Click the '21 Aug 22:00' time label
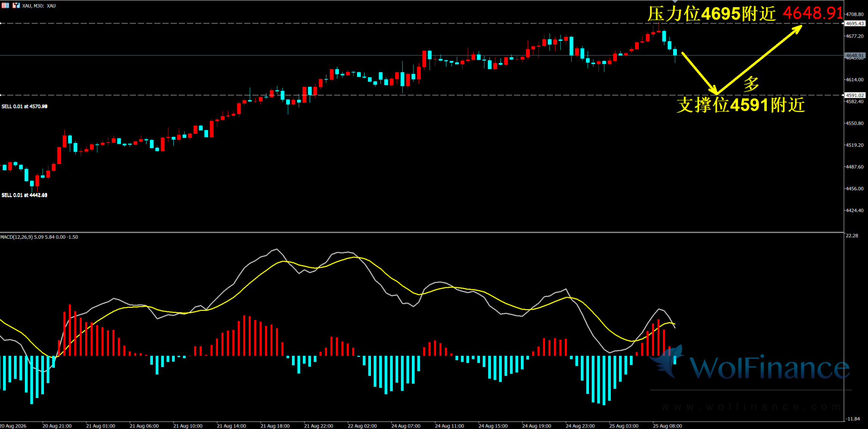The width and height of the screenshot is (868, 429). point(319,426)
